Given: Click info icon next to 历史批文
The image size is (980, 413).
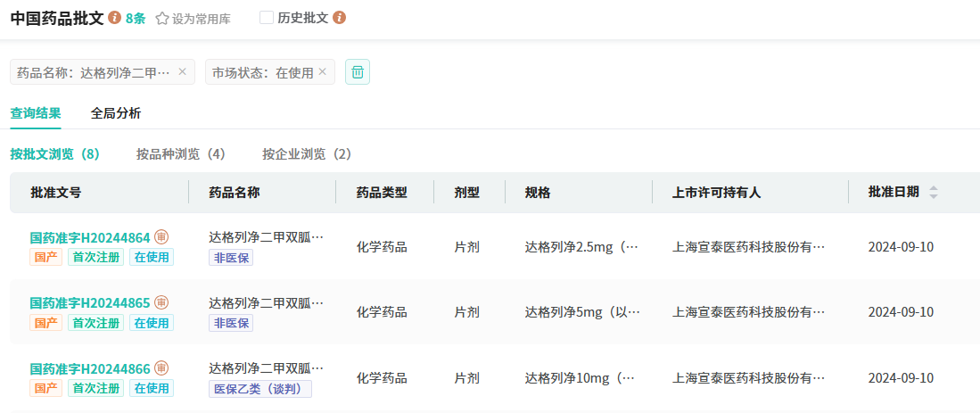Looking at the screenshot, I should pyautogui.click(x=339, y=18).
